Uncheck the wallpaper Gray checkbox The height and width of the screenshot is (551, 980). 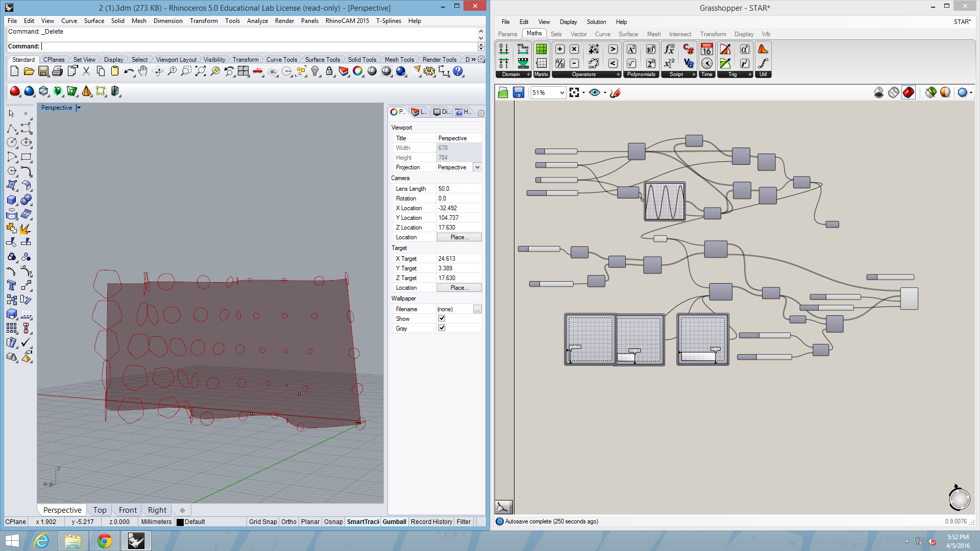[x=442, y=328]
